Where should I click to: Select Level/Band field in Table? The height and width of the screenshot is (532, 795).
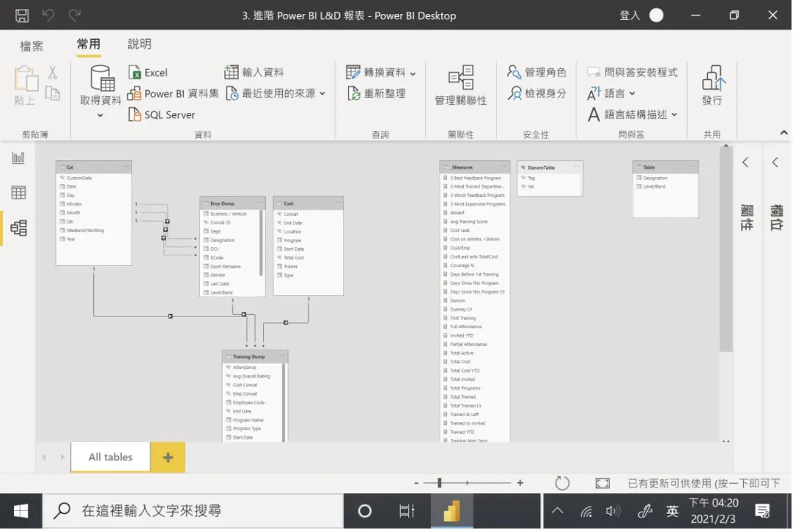pos(654,187)
